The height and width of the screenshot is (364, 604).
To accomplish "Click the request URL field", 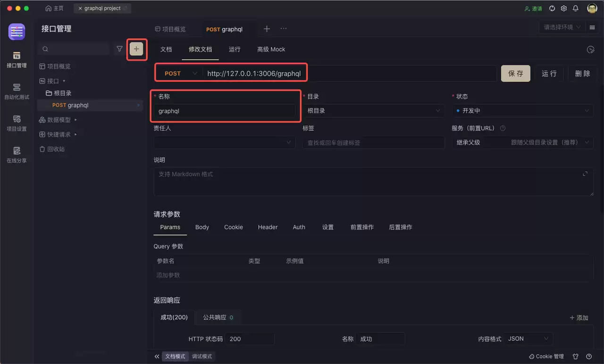I will [349, 74].
